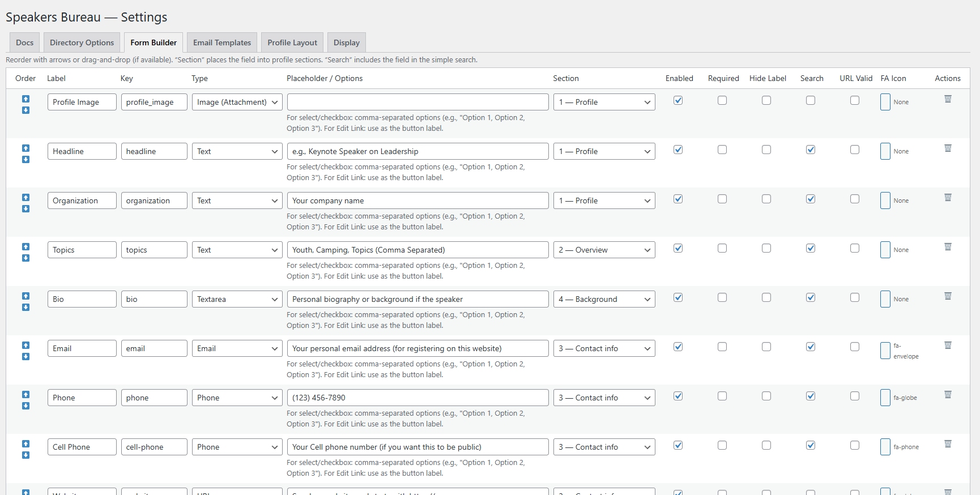The width and height of the screenshot is (980, 495).
Task: Move the Email field up
Action: point(25,345)
